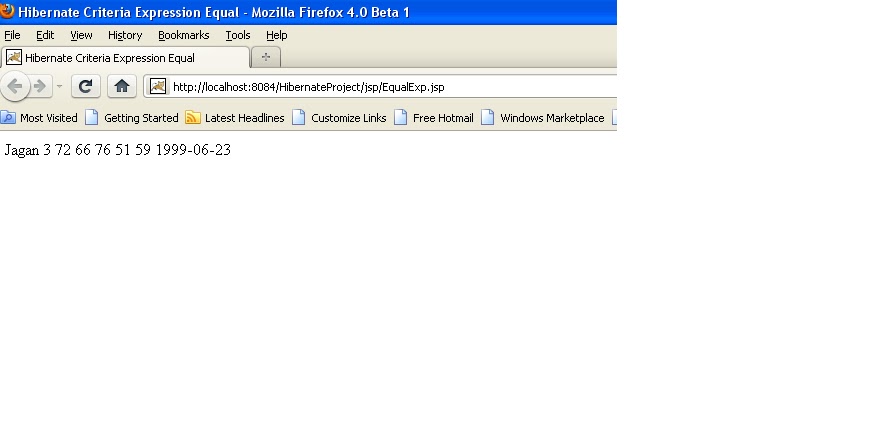Open the history dropdown beside Forward
Image resolution: width=885 pixels, height=438 pixels.
click(x=59, y=86)
